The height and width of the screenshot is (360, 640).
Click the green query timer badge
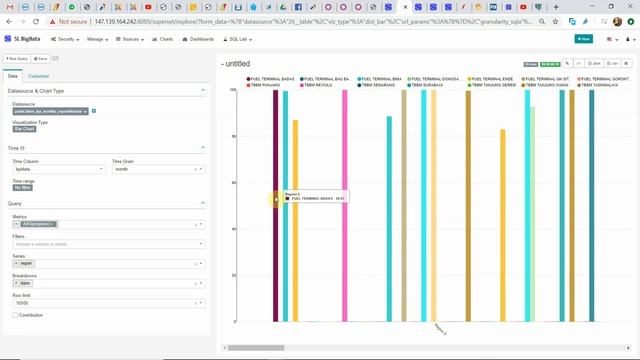pos(550,64)
